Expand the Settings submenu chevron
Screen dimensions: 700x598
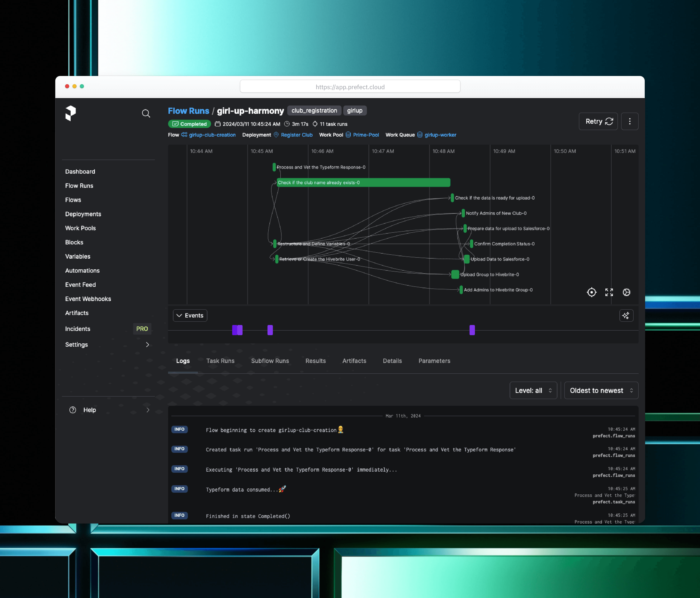coord(147,345)
